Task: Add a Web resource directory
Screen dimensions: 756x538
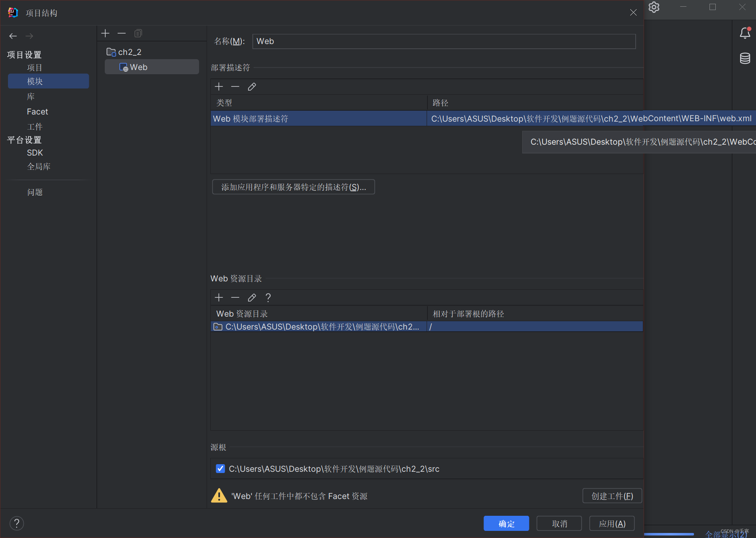Action: [x=219, y=298]
